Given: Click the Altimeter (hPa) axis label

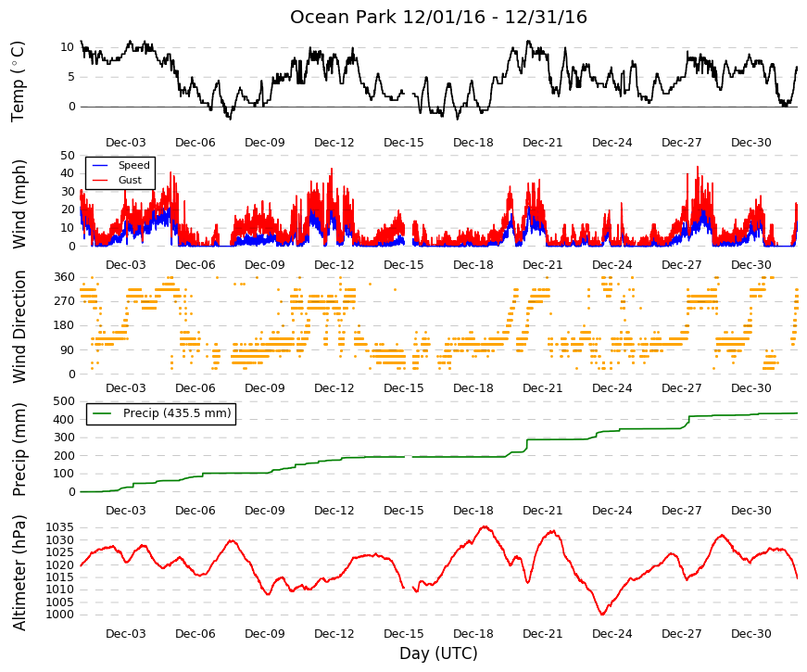Looking at the screenshot, I should (19, 573).
